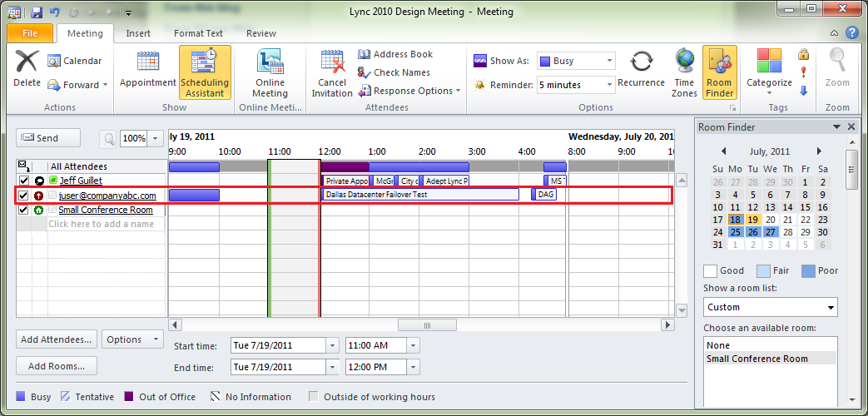Switch to the Review ribbon tab
Image resolution: width=868 pixels, height=416 pixels.
[x=261, y=33]
